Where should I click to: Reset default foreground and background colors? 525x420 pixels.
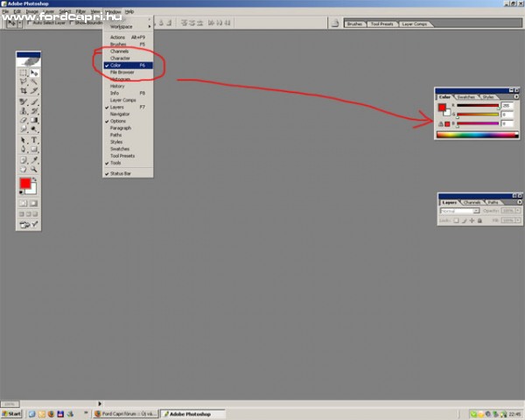pyautogui.click(x=21, y=192)
